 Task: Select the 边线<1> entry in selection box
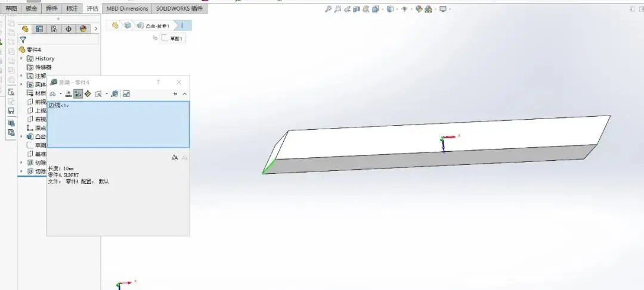[58, 105]
